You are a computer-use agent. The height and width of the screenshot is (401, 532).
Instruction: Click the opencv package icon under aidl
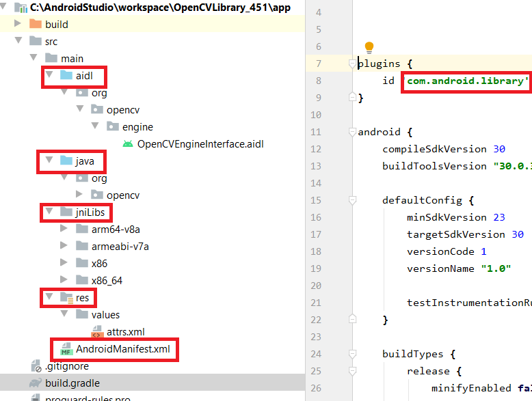97,109
